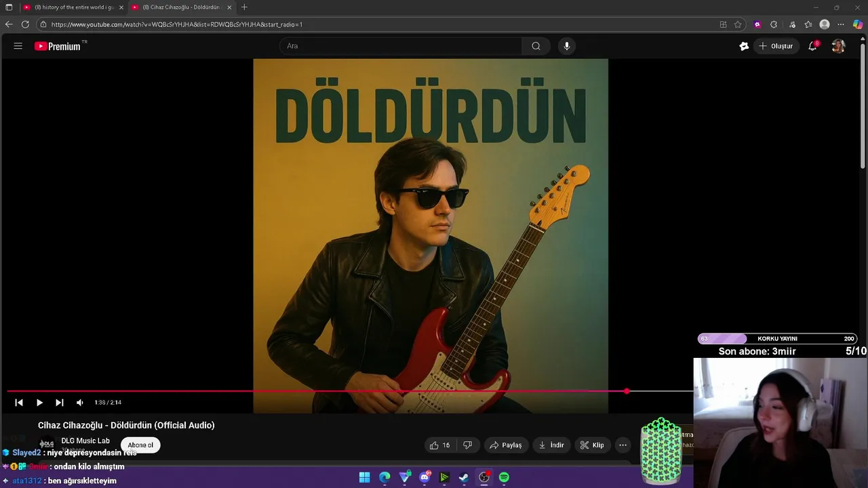
Task: Open the Extensions puzzle icon
Action: (x=774, y=24)
